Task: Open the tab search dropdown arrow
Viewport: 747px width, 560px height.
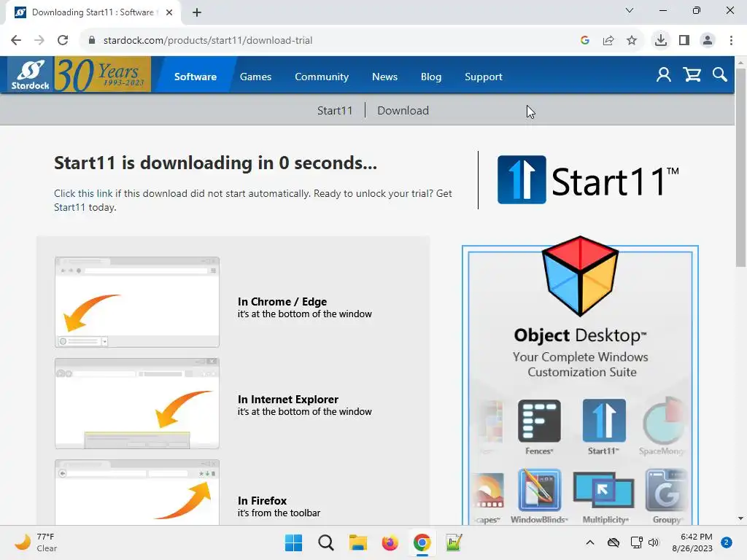Action: point(630,10)
